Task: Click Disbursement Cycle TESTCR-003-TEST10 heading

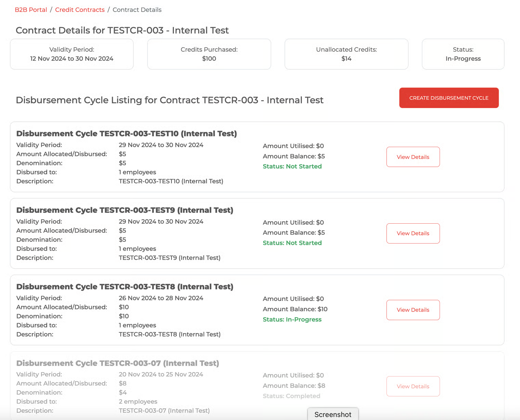Action: coord(127,134)
